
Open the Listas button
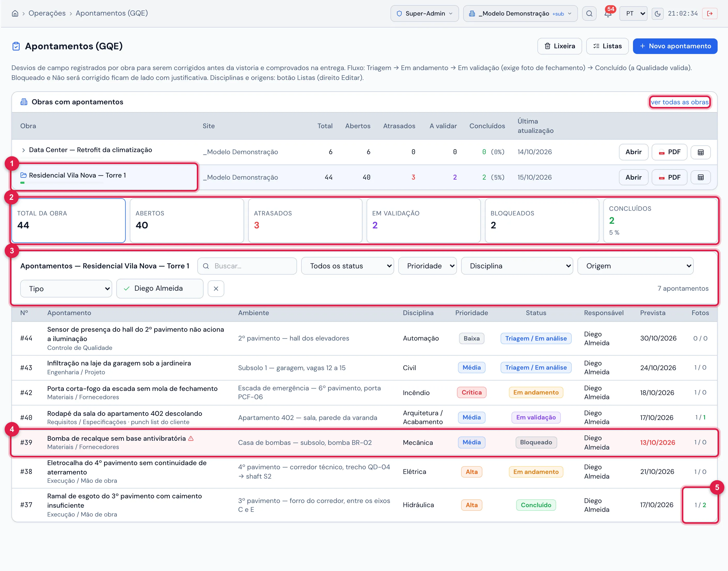pyautogui.click(x=607, y=46)
